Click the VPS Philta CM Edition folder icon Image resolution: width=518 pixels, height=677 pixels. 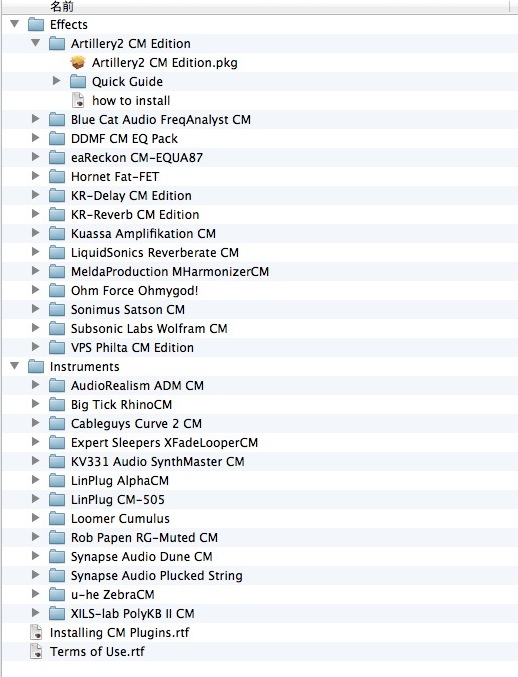tap(57, 348)
